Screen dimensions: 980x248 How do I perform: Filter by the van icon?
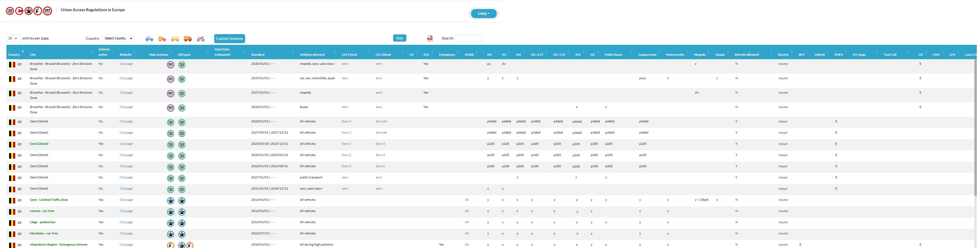(x=162, y=39)
